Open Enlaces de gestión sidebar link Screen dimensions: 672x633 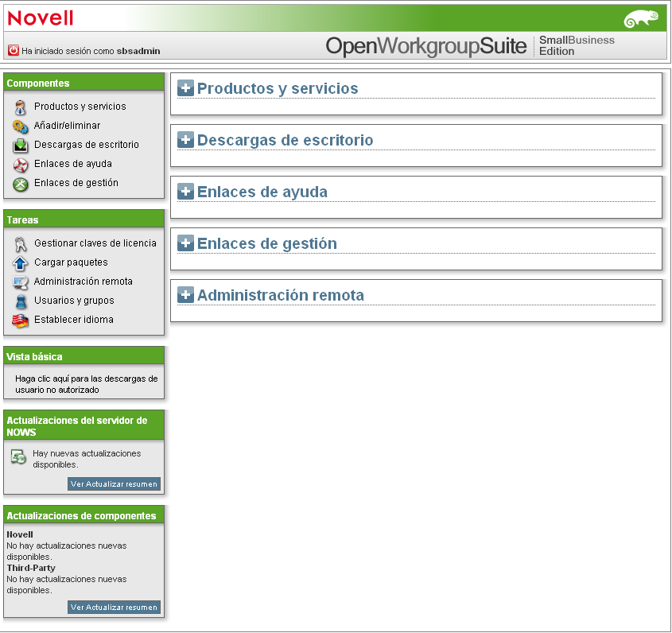(x=76, y=183)
